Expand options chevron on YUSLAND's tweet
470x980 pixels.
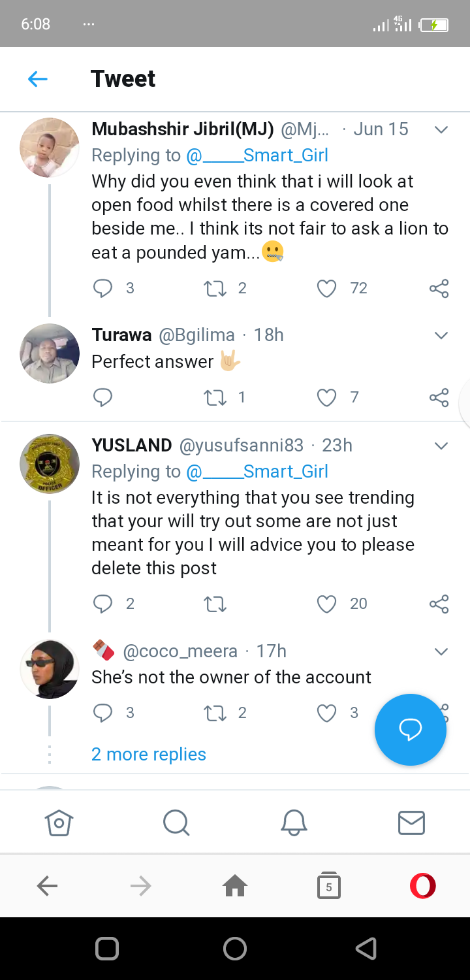[x=441, y=446]
